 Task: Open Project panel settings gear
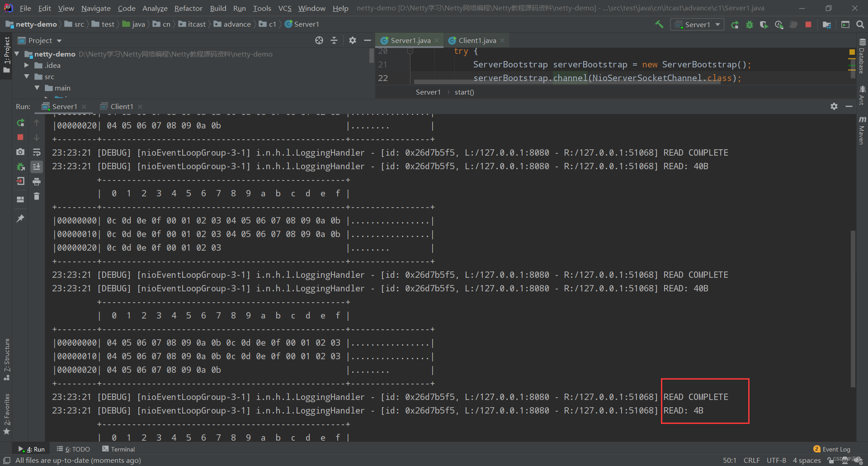(353, 40)
